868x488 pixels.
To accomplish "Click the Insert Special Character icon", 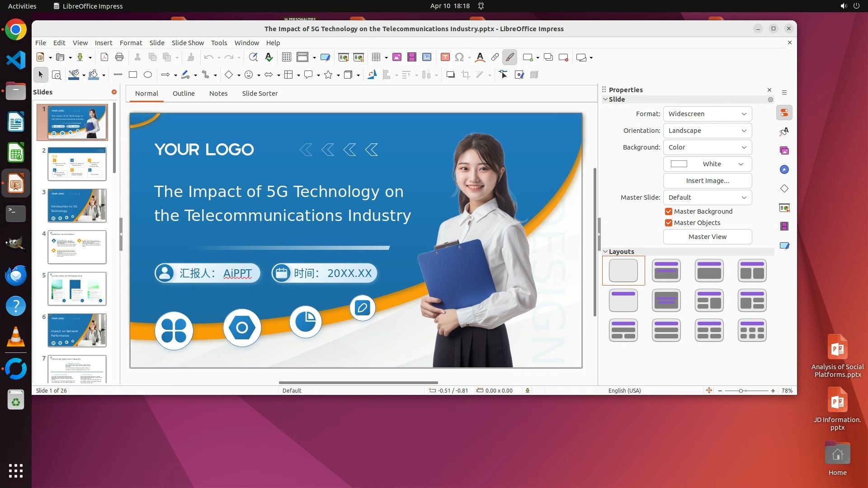I will click(459, 57).
